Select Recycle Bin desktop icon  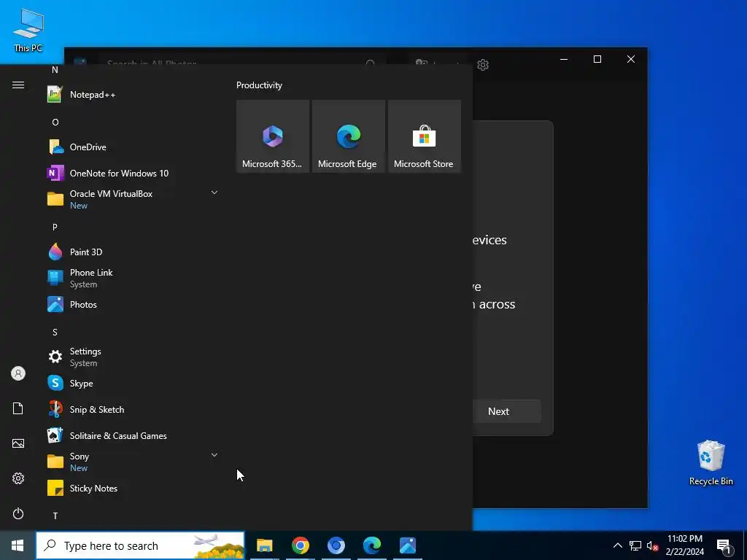pos(711,462)
